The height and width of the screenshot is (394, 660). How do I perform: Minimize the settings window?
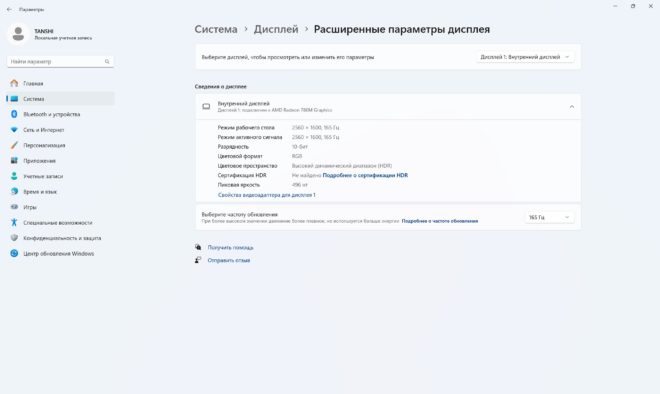point(615,6)
